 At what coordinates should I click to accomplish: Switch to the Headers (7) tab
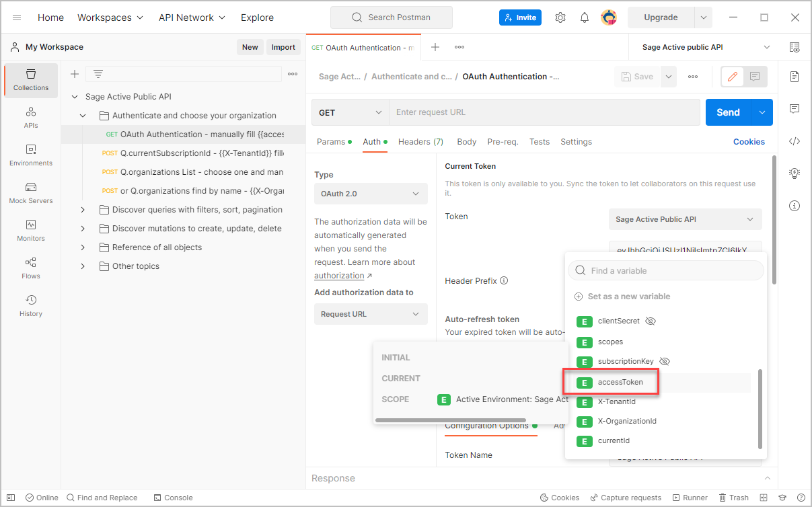[x=420, y=142]
